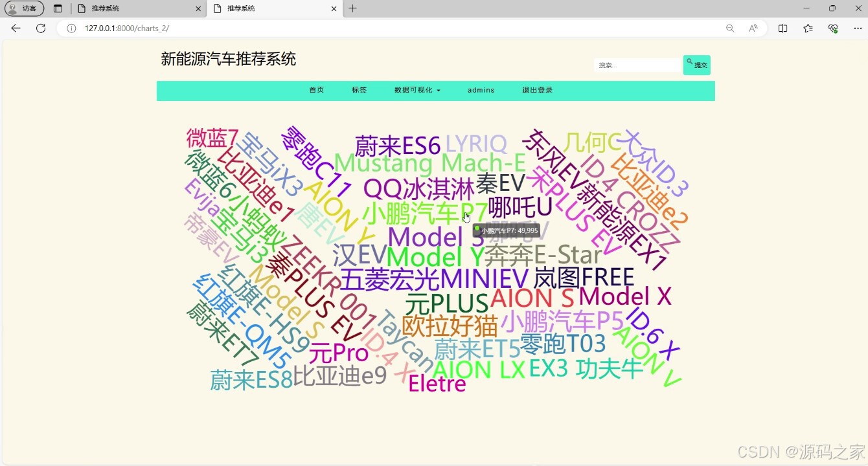Reload the page with the refresh icon

pyautogui.click(x=40, y=28)
